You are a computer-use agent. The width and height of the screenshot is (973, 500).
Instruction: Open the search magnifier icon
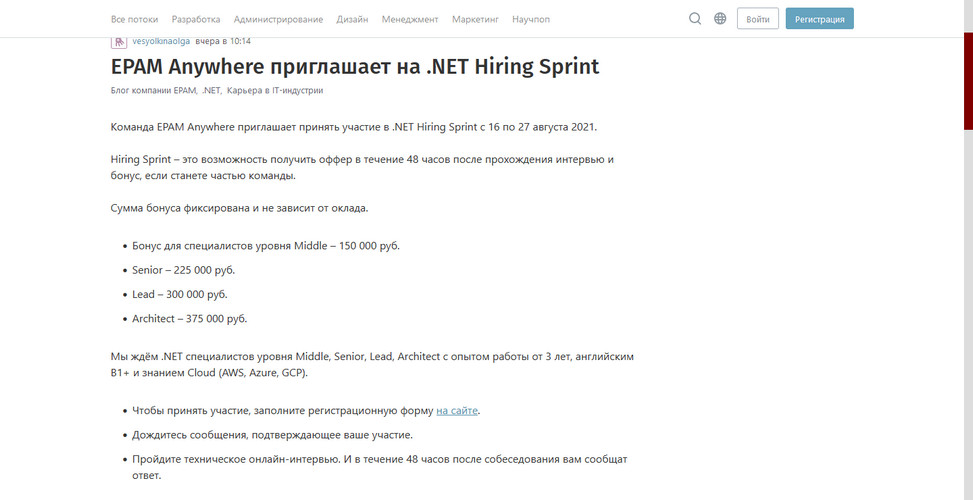point(695,19)
